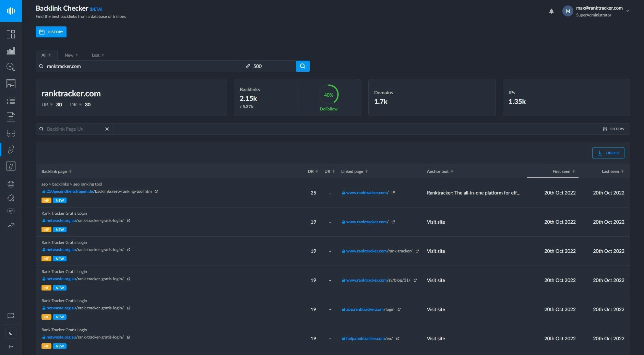Click the blue search button
Viewport: 644px width, 355px height.
click(x=303, y=66)
